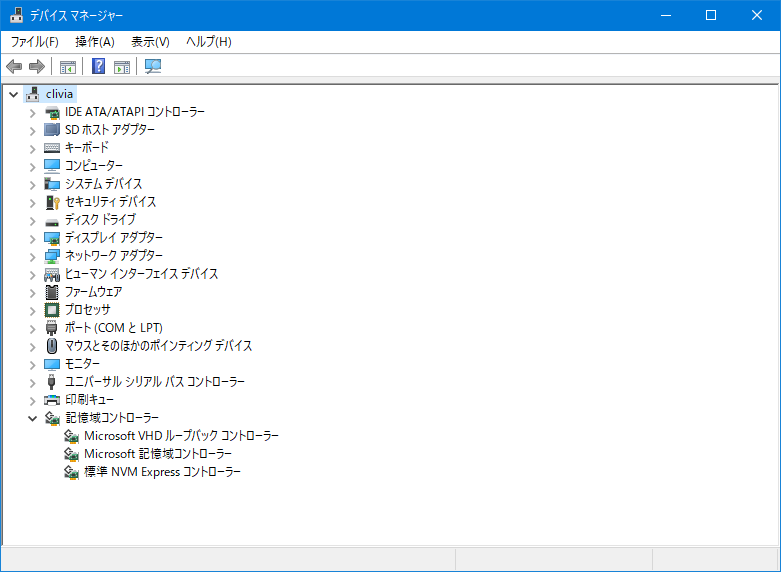Click IDE ATA/ATAPI controller category icon
781x572 pixels.
tap(52, 112)
